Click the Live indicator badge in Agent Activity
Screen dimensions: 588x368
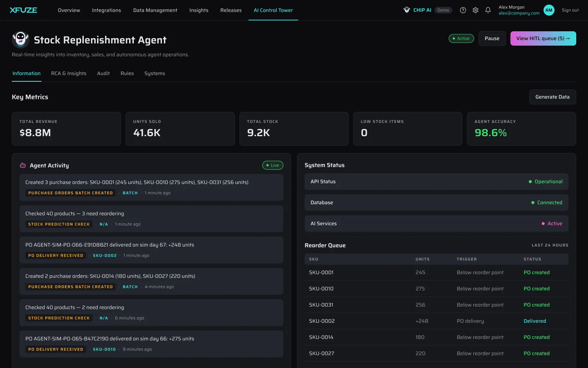point(273,165)
